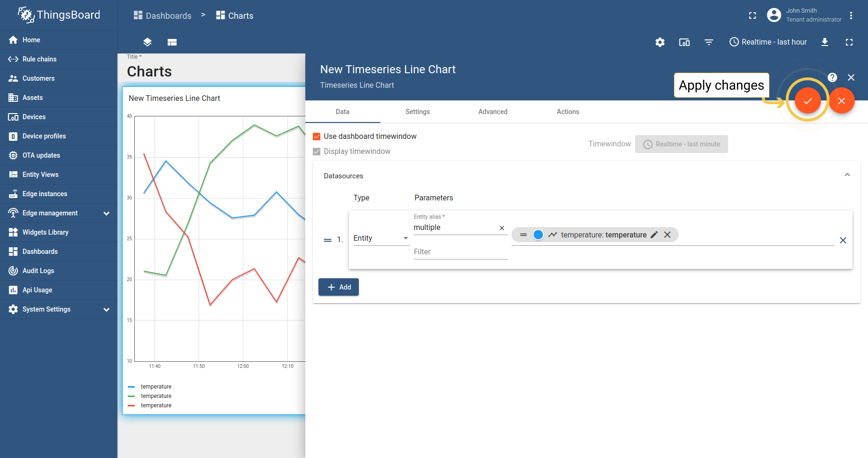Expand the System Settings menu
The width and height of the screenshot is (868, 458).
(x=106, y=309)
